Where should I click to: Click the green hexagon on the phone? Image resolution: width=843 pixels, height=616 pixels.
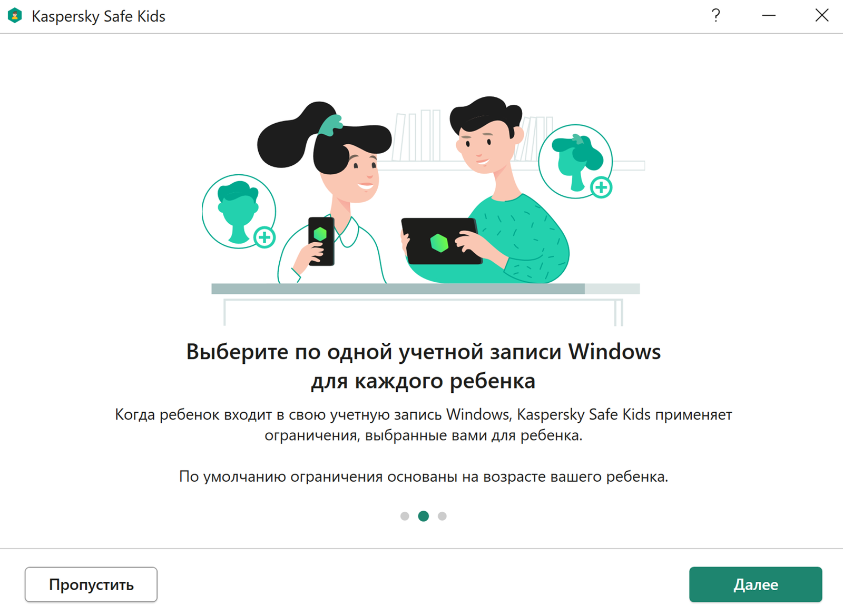point(320,234)
